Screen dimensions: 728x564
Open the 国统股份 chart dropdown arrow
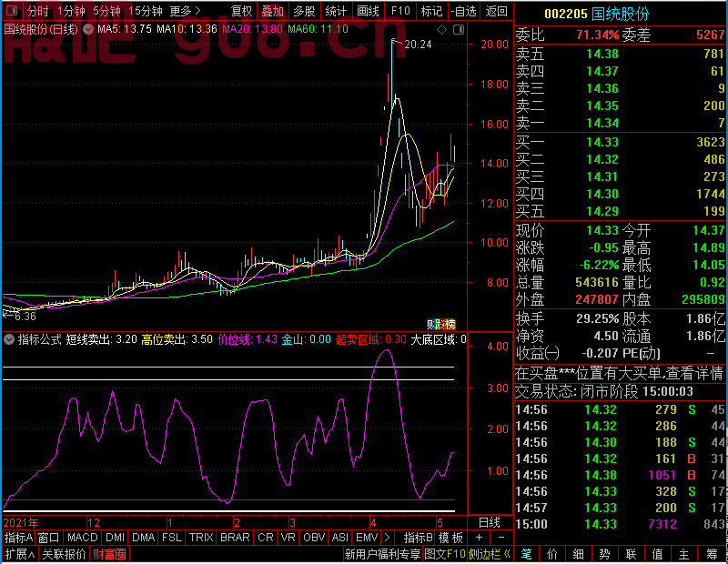click(x=88, y=29)
